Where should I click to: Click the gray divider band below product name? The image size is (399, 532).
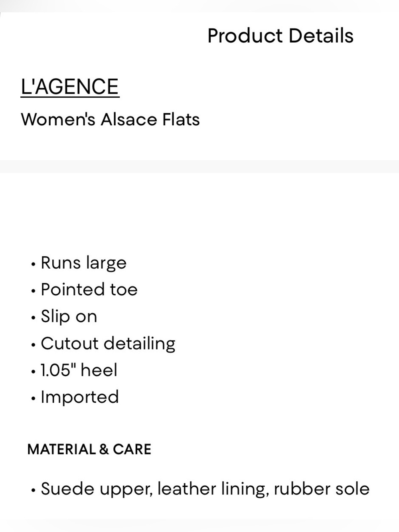199,166
